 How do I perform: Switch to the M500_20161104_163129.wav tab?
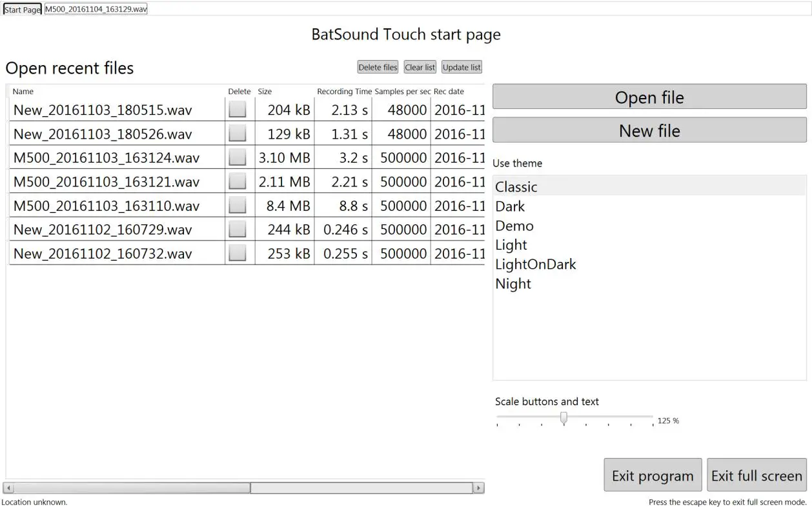click(95, 8)
